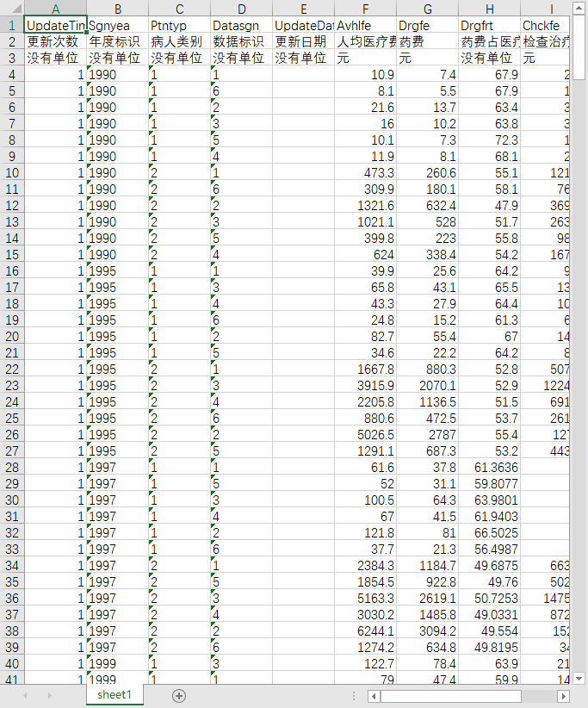Select the Datasgn header cell
The image size is (588, 708).
(241, 25)
